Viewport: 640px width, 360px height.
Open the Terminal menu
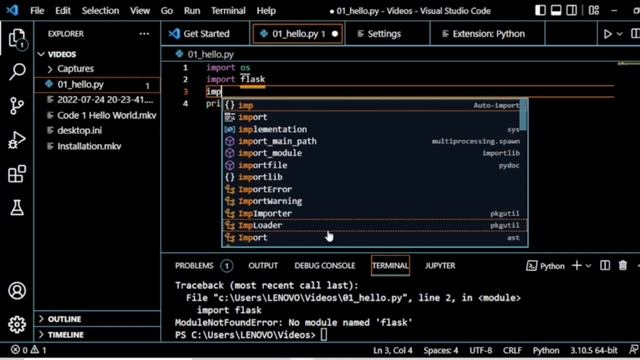pos(228,11)
